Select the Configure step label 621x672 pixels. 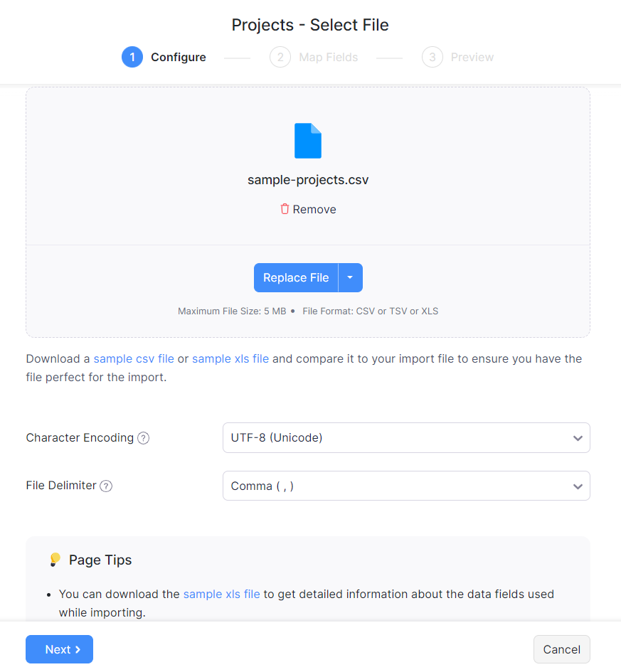click(178, 57)
